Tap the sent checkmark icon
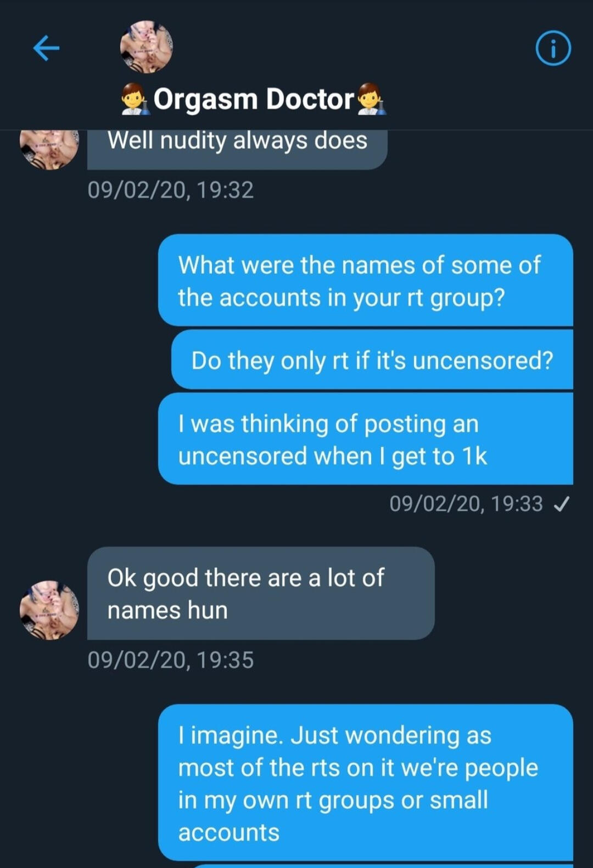 click(561, 504)
